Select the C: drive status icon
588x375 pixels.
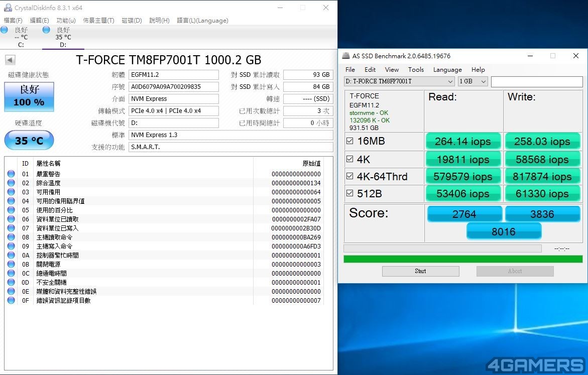[4, 30]
